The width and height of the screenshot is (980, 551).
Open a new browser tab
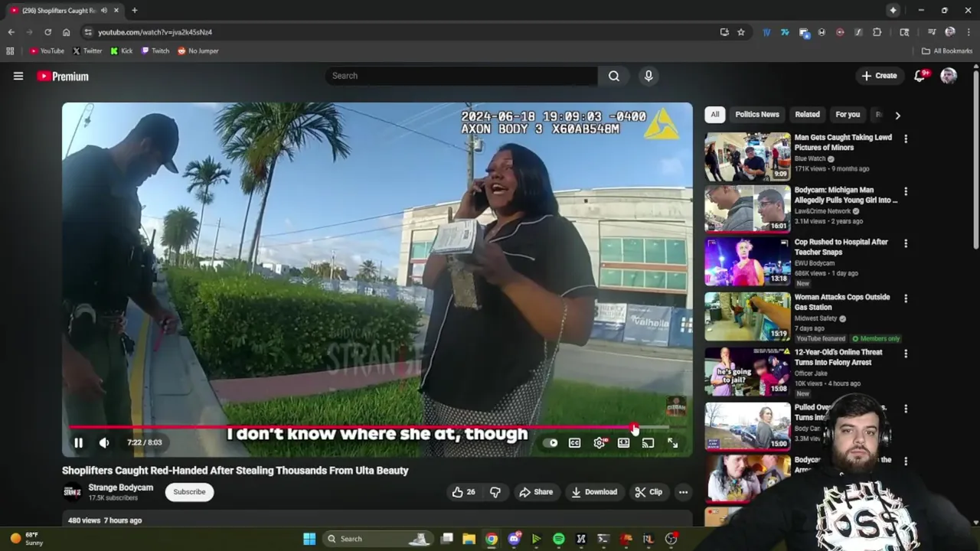click(134, 11)
